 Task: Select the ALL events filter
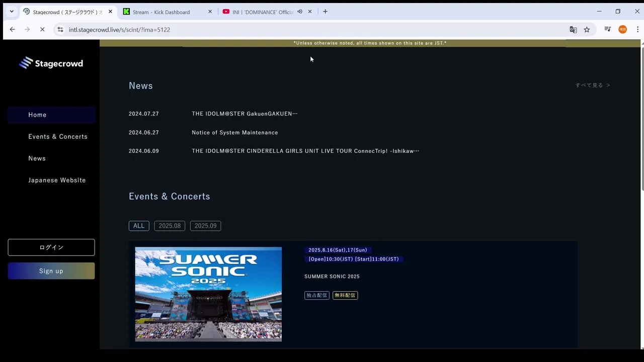[x=139, y=226]
